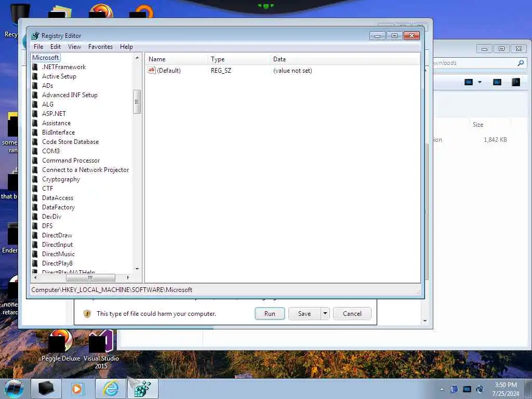
Task: Select the Cryptography registry key
Action: pyautogui.click(x=61, y=179)
